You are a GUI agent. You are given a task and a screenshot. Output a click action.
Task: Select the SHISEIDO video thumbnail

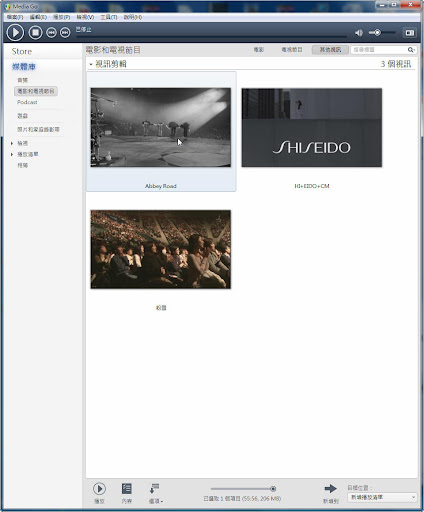point(312,128)
